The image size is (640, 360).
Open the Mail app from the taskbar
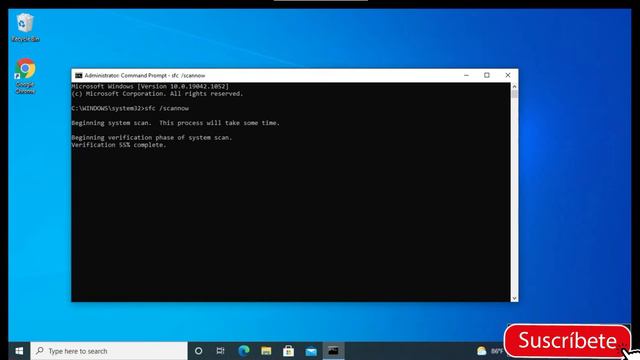[311, 351]
